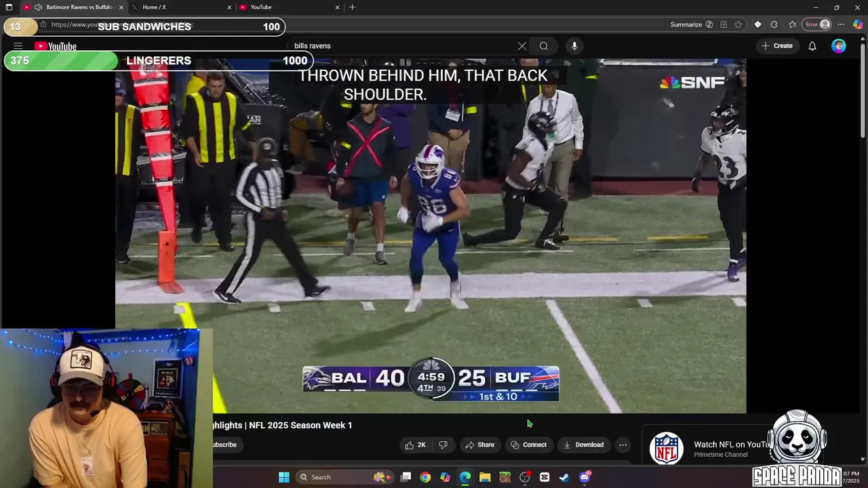Image resolution: width=868 pixels, height=488 pixels.
Task: Start voice search with the microphone icon
Action: point(574,46)
